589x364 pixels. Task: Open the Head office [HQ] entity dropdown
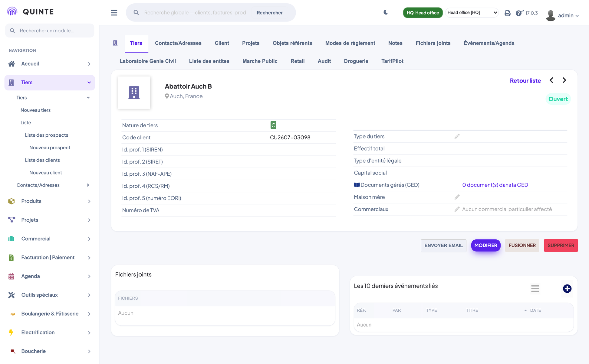pos(472,12)
